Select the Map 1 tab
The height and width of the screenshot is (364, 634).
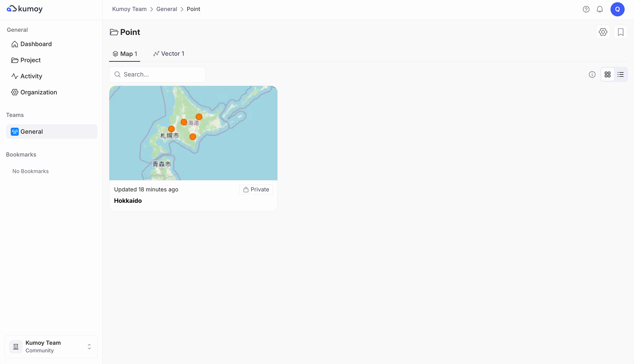[x=125, y=54]
